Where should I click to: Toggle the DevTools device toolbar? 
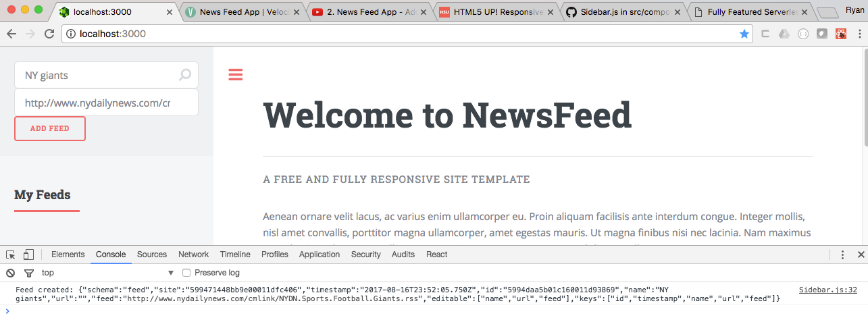coord(28,255)
